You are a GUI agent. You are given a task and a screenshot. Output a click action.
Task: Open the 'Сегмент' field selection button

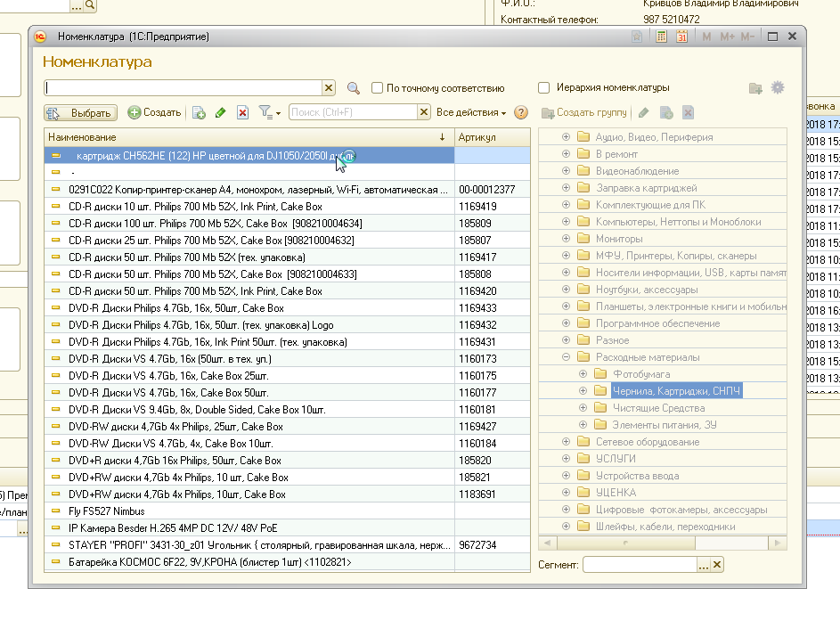tap(703, 565)
